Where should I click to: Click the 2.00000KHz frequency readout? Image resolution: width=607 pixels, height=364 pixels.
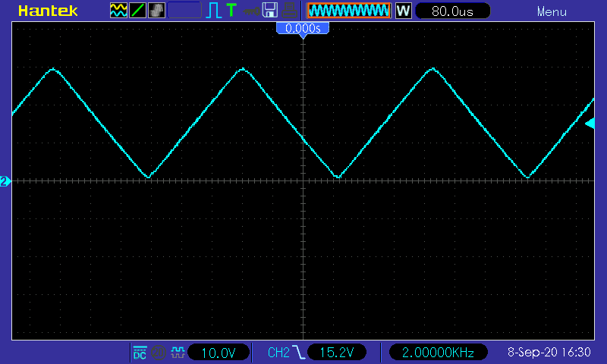point(438,353)
